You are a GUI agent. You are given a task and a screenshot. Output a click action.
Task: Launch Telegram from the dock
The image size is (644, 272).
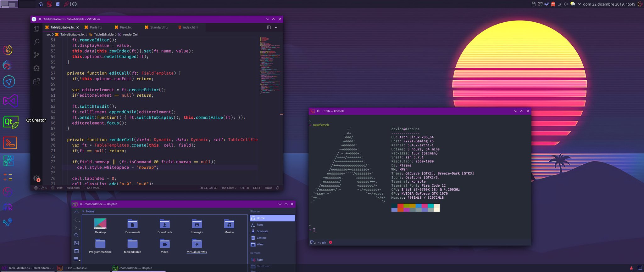tap(9, 82)
